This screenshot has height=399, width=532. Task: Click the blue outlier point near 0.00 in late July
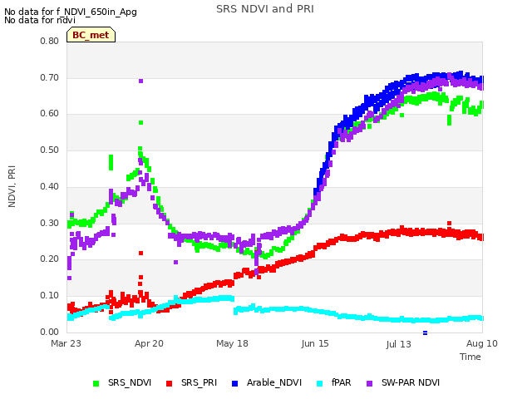(425, 332)
